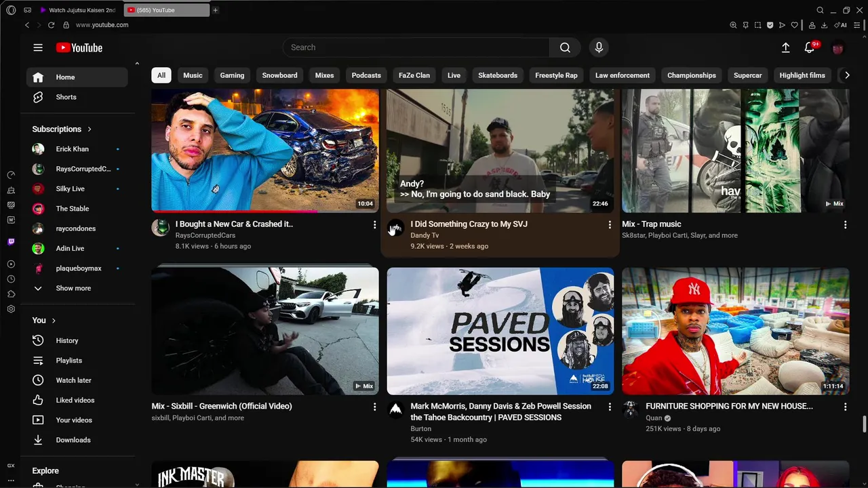Open GX Control speedometer icon in sidebar
The width and height of the screenshot is (868, 488).
11,175
